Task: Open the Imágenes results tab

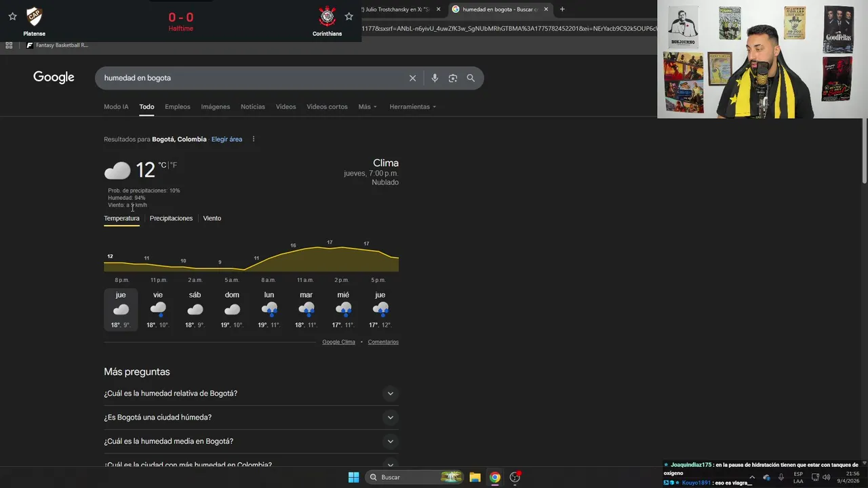Action: pos(216,106)
